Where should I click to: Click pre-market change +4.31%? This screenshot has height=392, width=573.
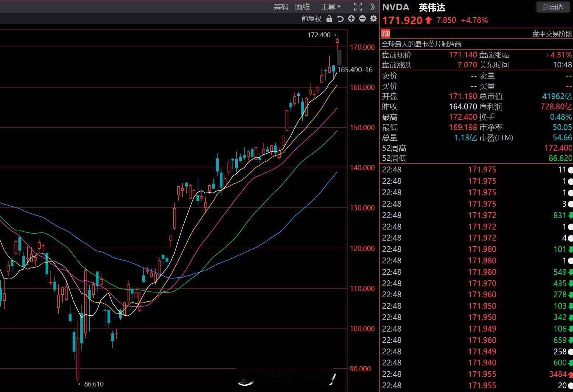(x=559, y=55)
